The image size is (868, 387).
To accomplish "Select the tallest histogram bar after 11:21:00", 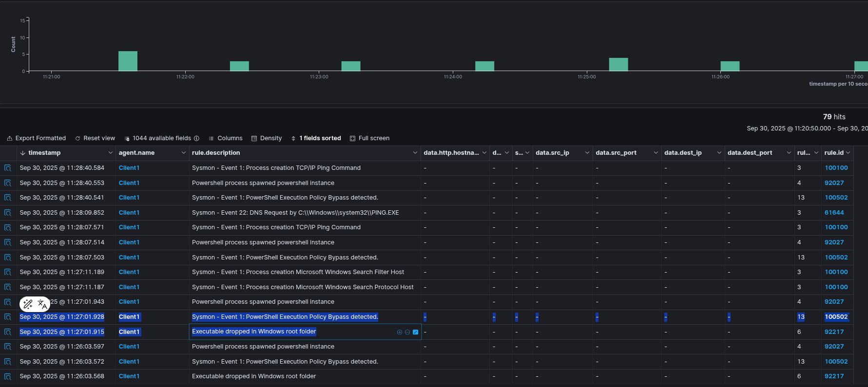I will (128, 61).
